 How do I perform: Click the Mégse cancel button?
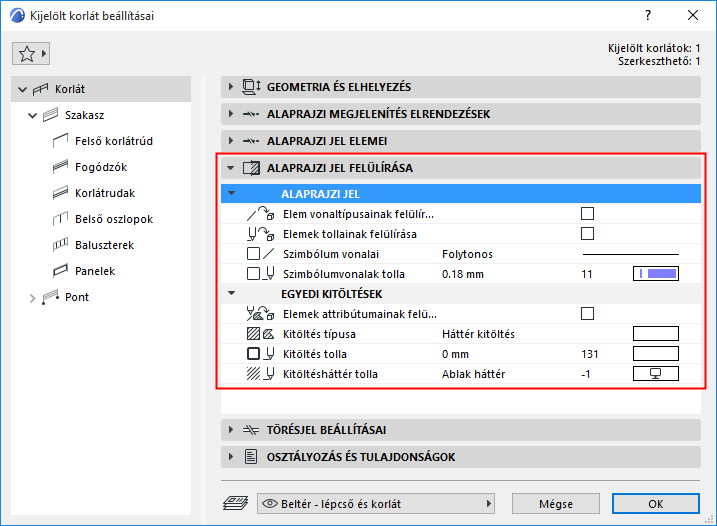tap(556, 504)
